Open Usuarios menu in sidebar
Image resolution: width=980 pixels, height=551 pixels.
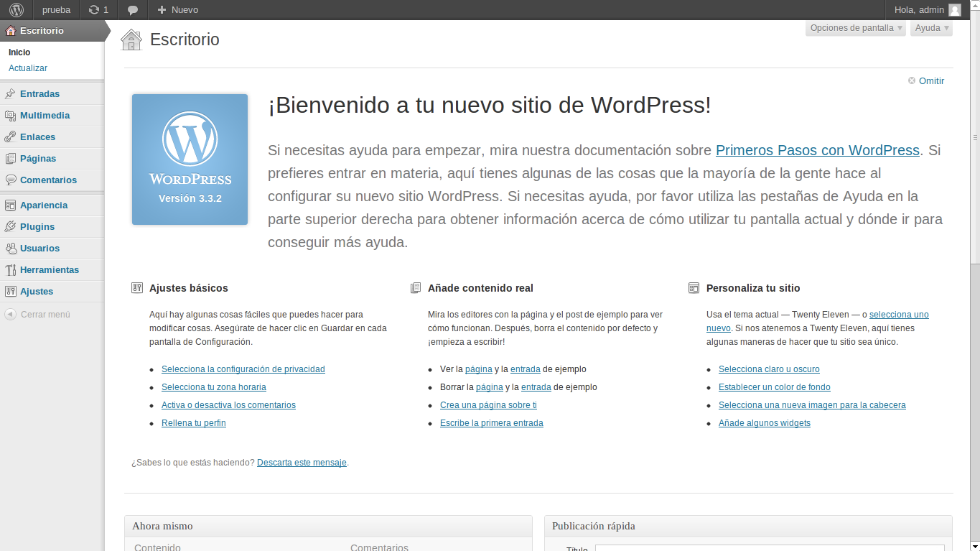(40, 249)
